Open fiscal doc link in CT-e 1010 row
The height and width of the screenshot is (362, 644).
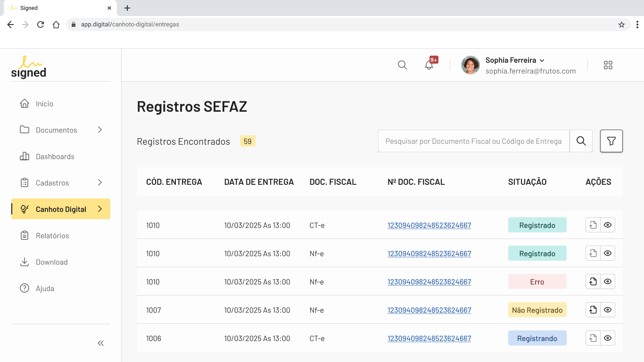tap(429, 225)
